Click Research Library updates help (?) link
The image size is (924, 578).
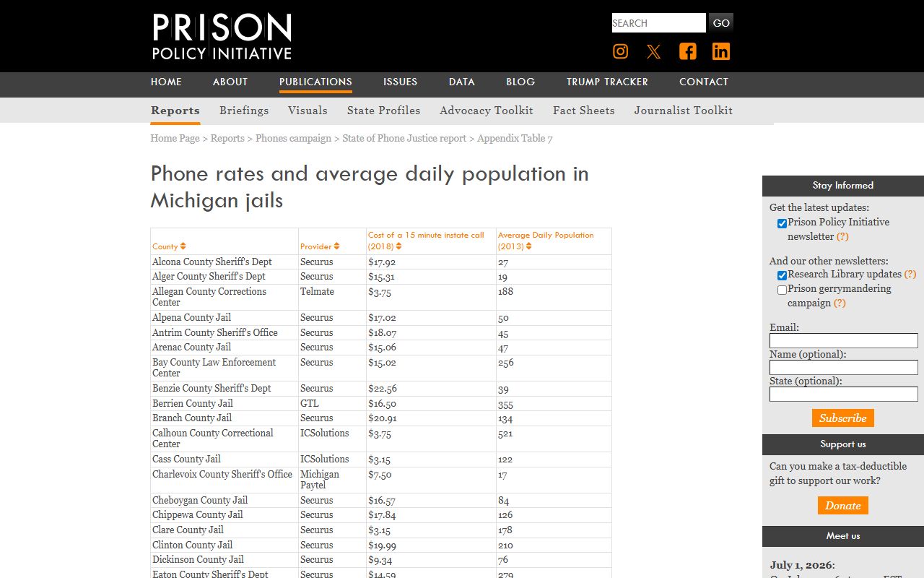(910, 275)
